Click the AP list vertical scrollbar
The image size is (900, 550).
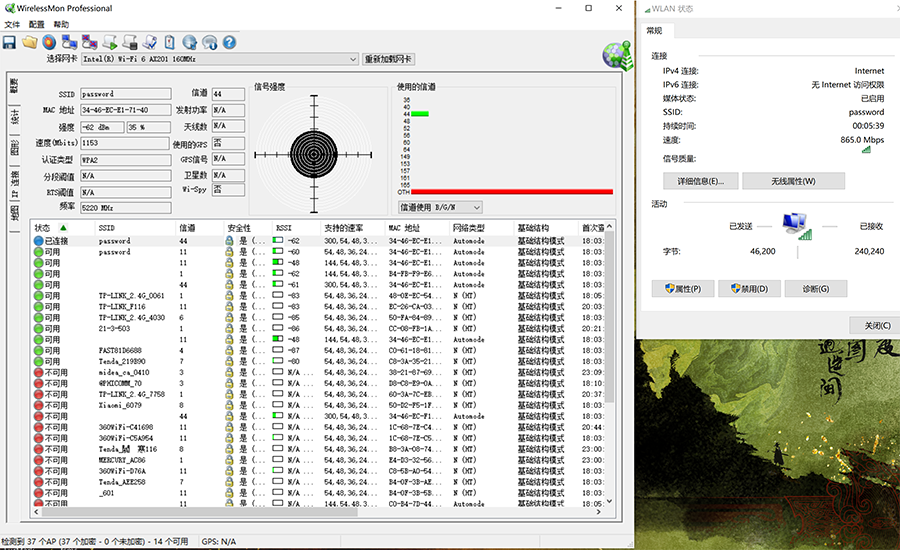609,317
